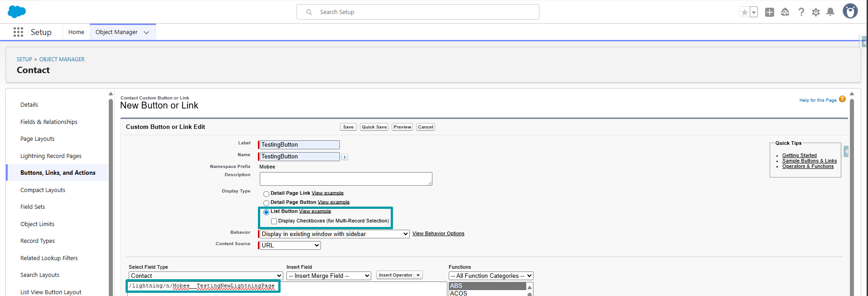The image size is (868, 296).
Task: Click into the Description text area
Action: [346, 179]
